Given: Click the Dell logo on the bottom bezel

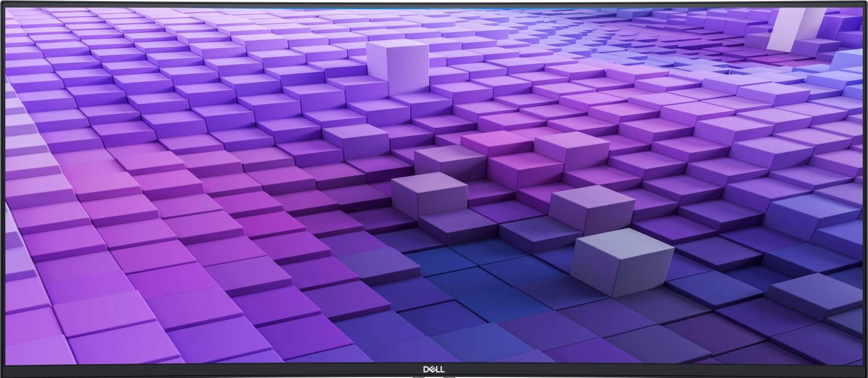Looking at the screenshot, I should click(434, 370).
